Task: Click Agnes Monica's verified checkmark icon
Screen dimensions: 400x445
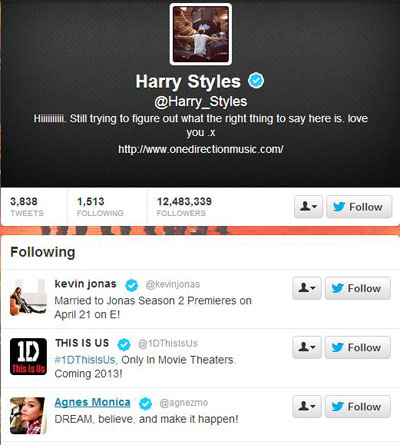Action: (x=145, y=404)
